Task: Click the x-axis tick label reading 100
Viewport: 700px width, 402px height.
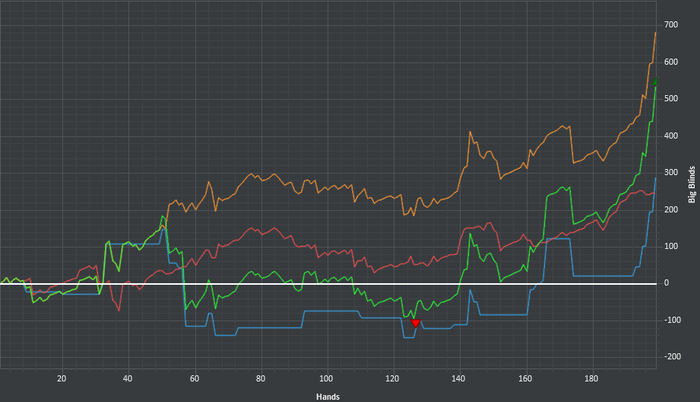Action: [326, 378]
